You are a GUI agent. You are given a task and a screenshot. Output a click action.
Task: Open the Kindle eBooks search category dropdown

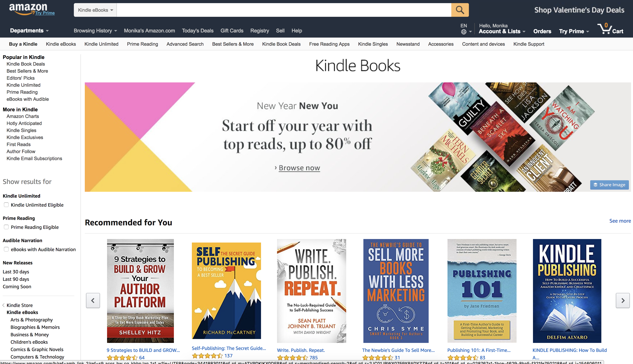[95, 10]
